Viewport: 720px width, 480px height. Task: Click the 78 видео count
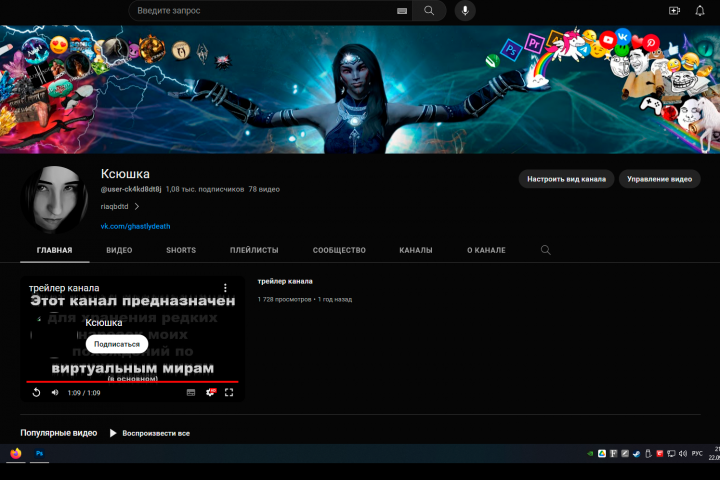coord(264,189)
